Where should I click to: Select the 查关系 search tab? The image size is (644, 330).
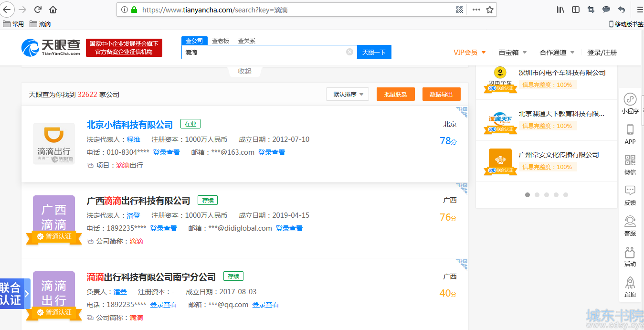tap(247, 41)
